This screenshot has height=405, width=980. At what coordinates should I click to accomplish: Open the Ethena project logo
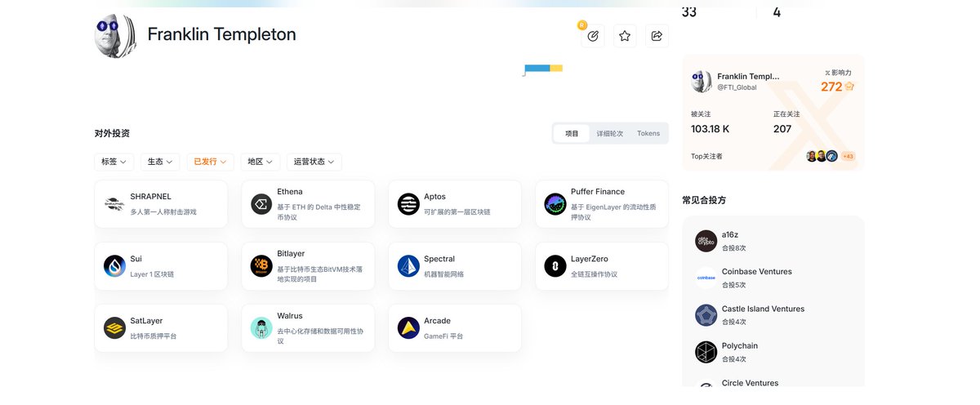[x=261, y=204]
